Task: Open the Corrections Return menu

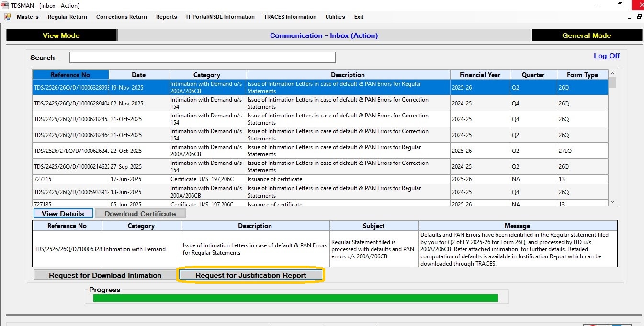Action: [x=121, y=17]
